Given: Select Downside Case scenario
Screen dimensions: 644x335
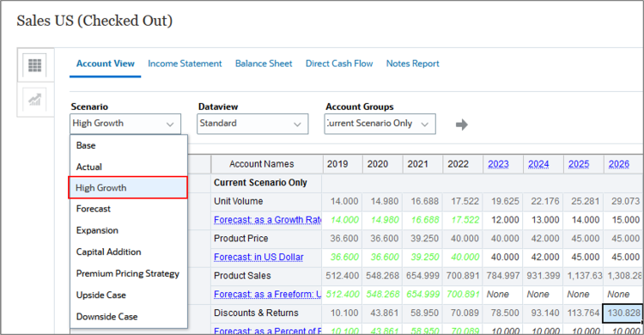Looking at the screenshot, I should 129,317.
